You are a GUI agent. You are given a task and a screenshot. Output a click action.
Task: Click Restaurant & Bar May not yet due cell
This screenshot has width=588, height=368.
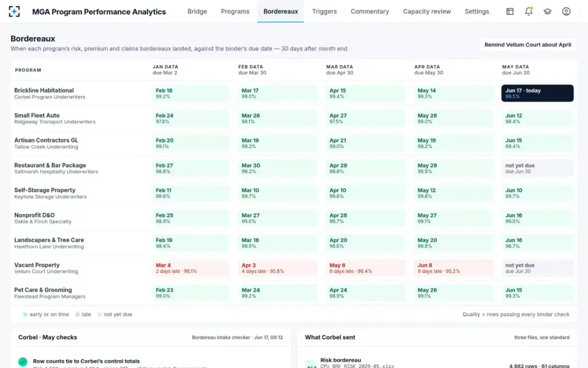pyautogui.click(x=537, y=168)
